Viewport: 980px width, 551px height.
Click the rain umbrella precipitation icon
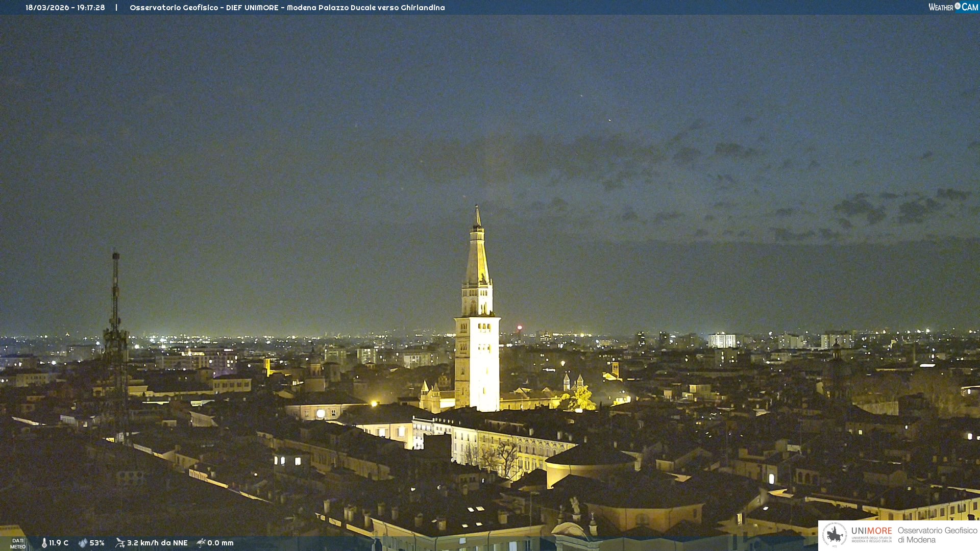tap(201, 543)
